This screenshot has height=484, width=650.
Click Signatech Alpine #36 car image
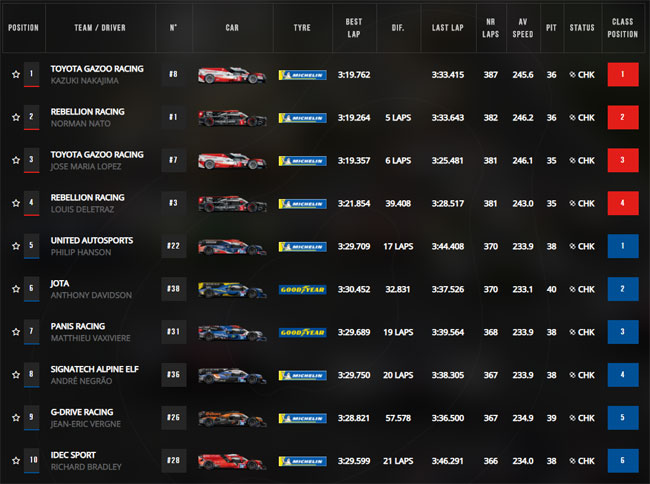[x=232, y=375]
